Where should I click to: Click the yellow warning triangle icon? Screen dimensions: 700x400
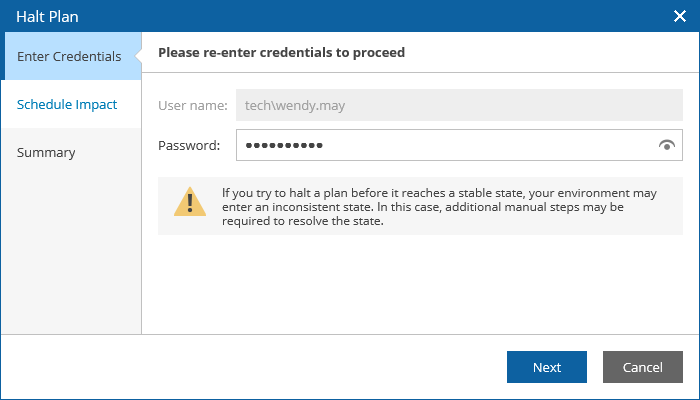click(189, 202)
